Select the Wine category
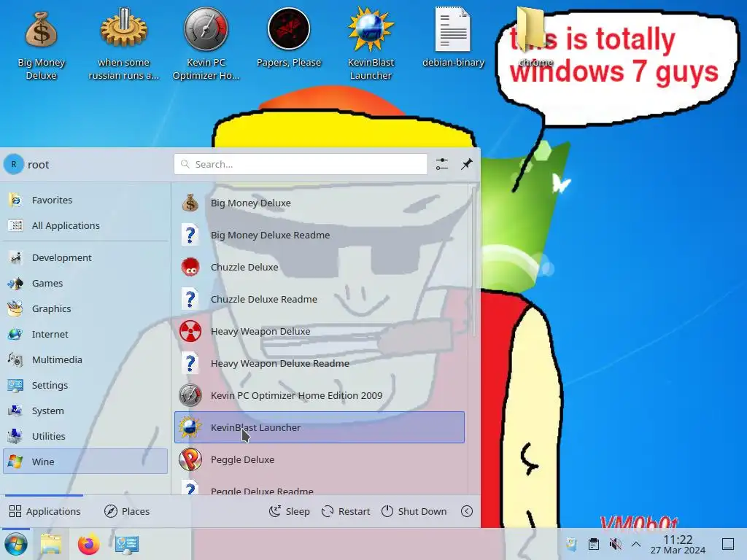The width and height of the screenshot is (747, 560). [x=85, y=462]
